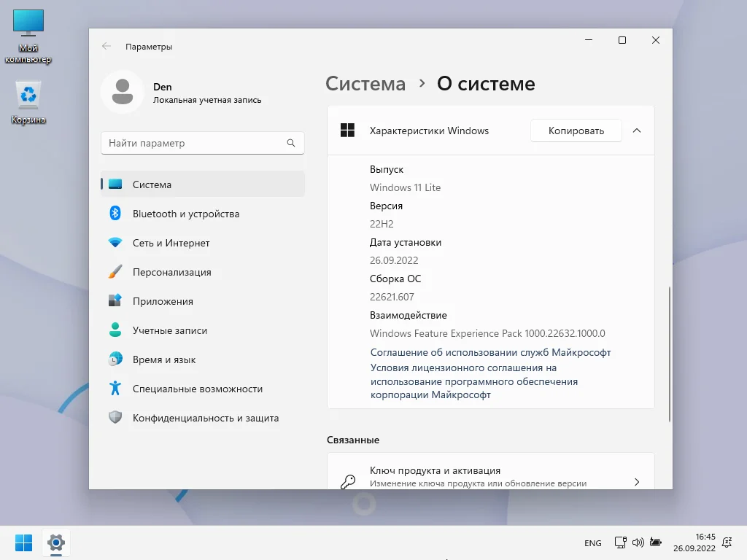Open Приложения settings

pos(203,300)
